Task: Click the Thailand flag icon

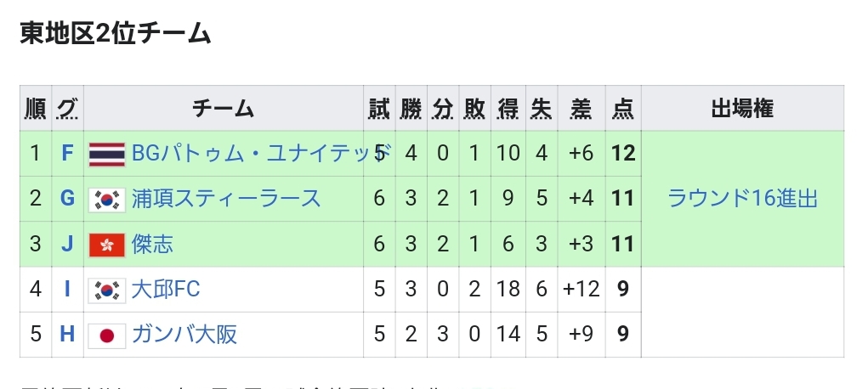Action: point(107,154)
